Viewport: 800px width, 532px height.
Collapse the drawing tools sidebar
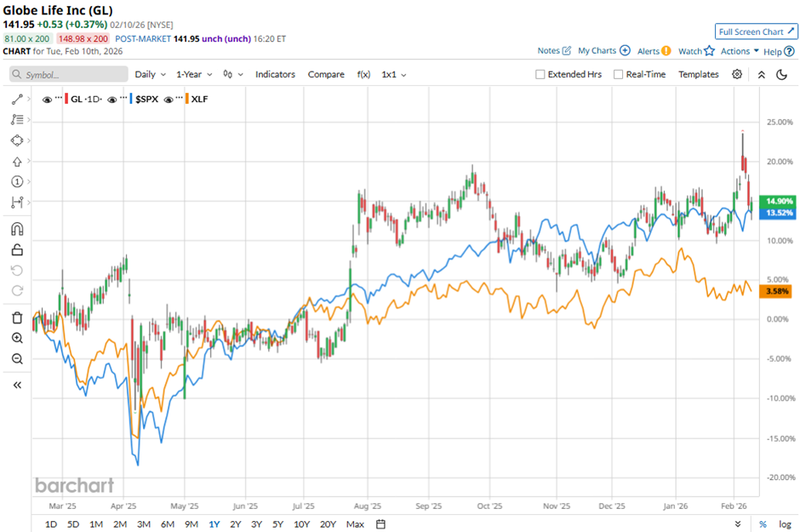coord(17,385)
